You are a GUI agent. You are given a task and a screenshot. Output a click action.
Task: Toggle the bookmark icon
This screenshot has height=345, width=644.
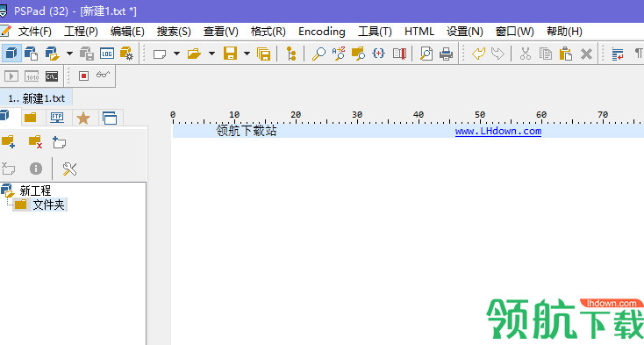(x=399, y=54)
